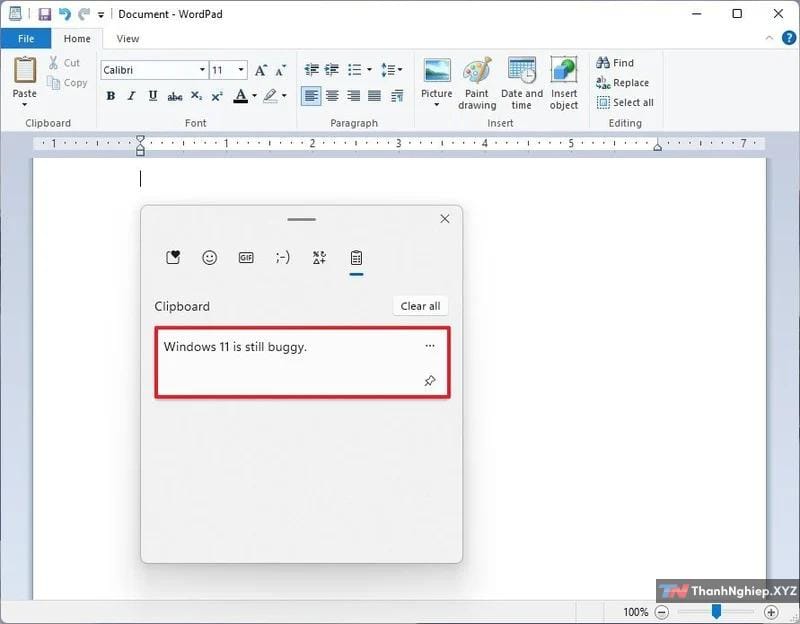Toggle Subscript formatting
Viewport: 800px width, 624px height.
tap(196, 96)
